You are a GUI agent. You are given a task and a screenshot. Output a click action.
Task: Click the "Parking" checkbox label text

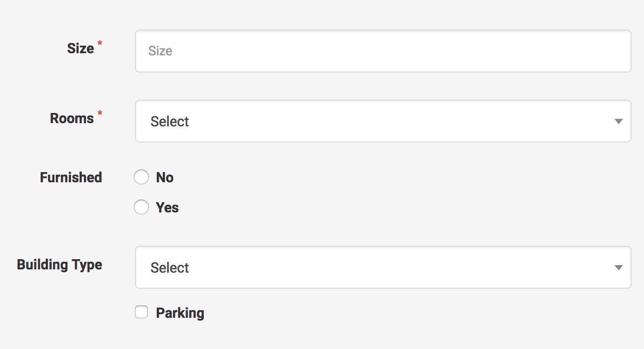[180, 313]
